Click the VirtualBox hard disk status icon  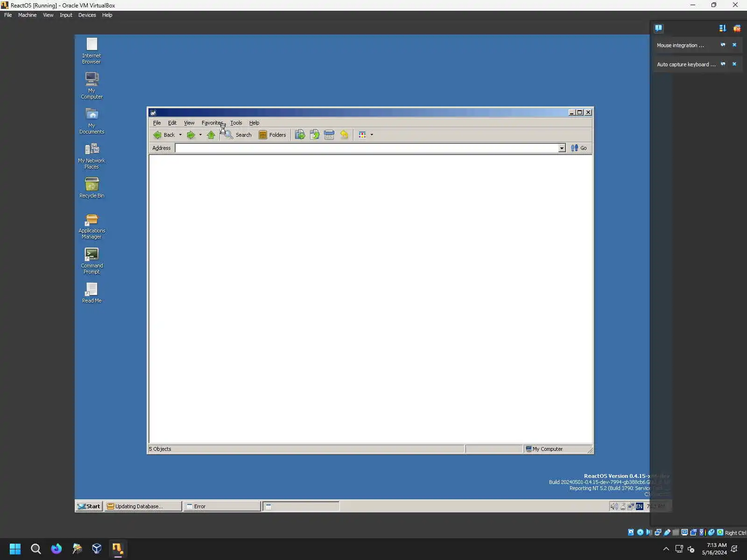point(631,532)
